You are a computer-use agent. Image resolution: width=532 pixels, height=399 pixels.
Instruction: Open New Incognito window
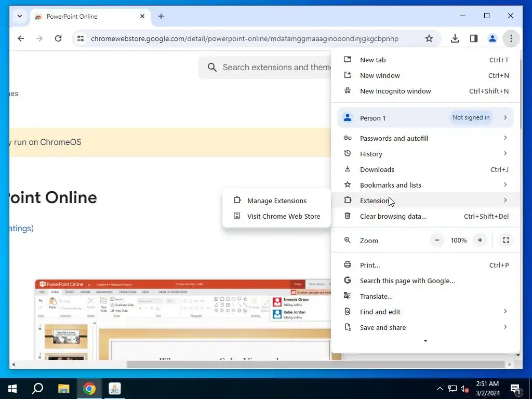(x=425, y=91)
